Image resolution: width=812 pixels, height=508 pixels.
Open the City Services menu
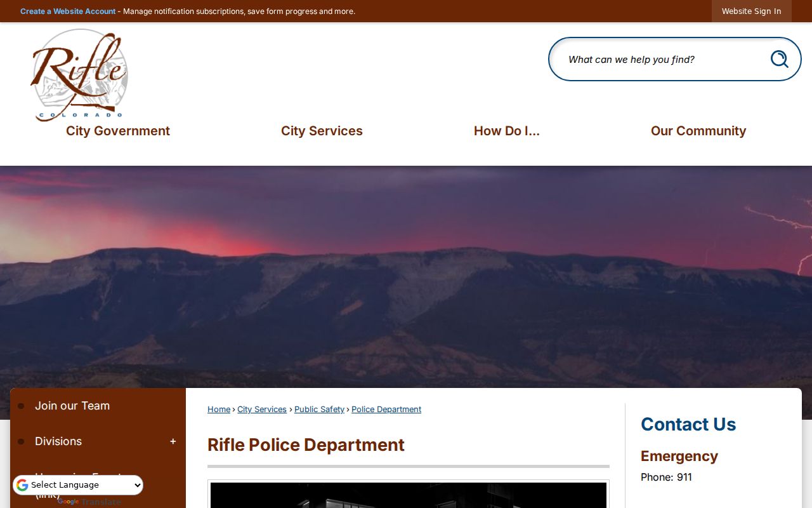[322, 131]
